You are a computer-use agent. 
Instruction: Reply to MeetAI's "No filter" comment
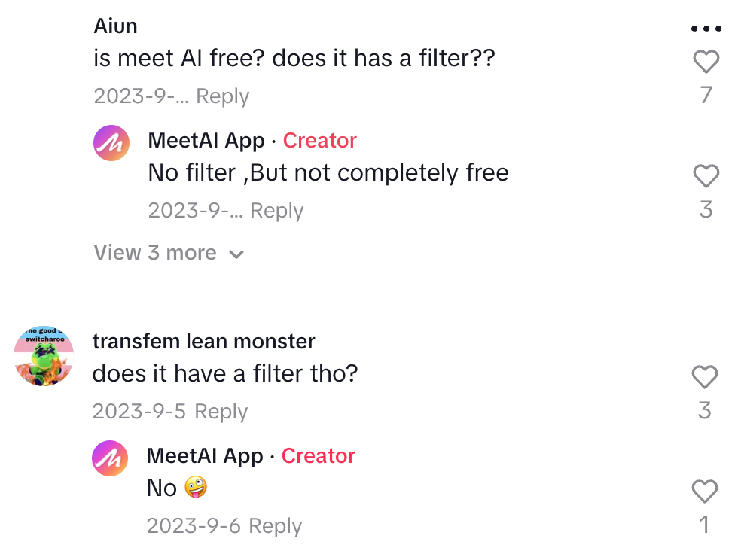[x=276, y=211]
